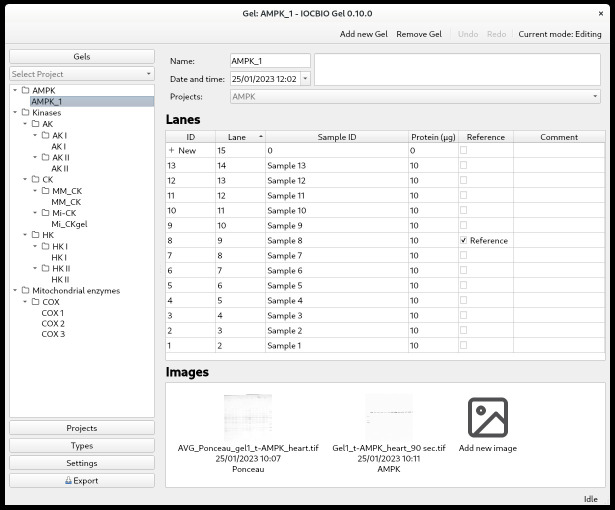
Task: Click the Reference column header
Action: pyautogui.click(x=486, y=137)
